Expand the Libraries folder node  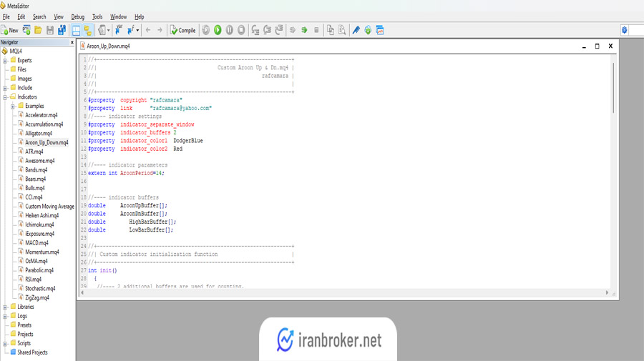[x=5, y=307]
